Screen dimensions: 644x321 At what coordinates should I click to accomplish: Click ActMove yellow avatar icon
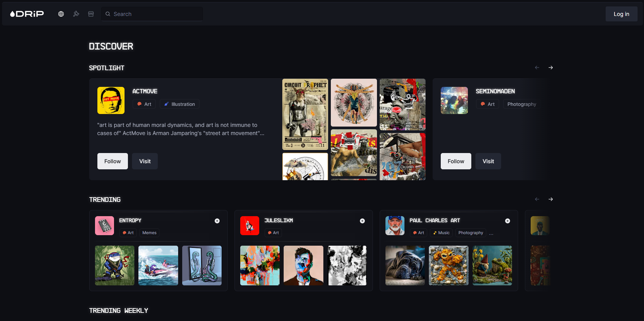coord(111,100)
